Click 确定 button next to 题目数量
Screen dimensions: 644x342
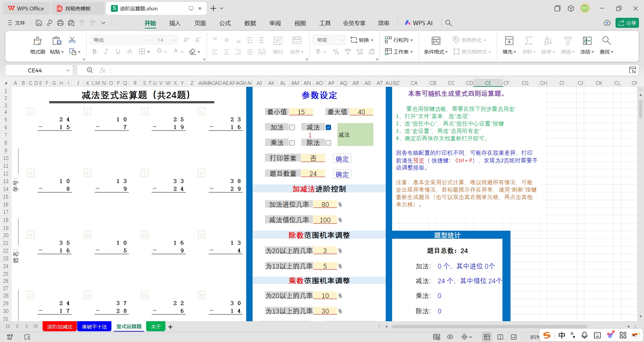[x=342, y=174]
